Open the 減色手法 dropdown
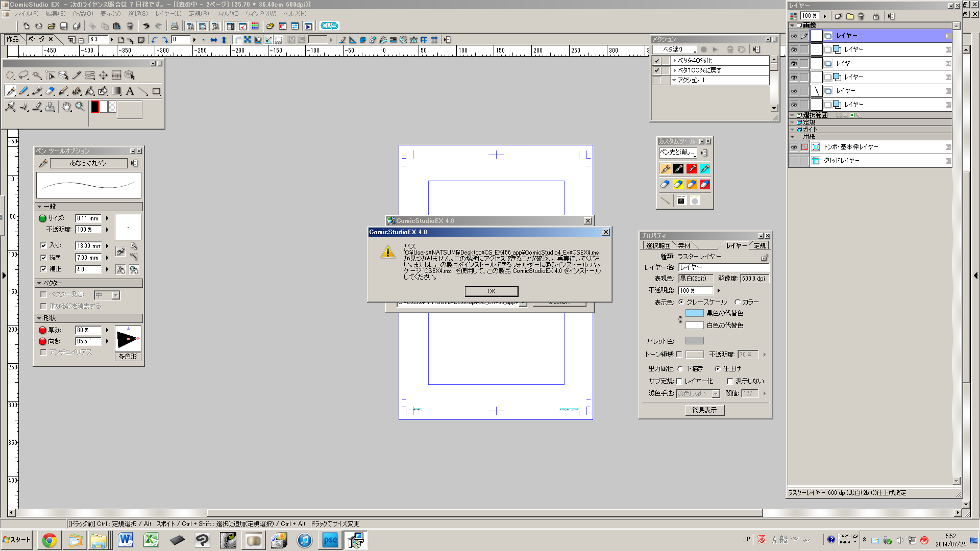The height and width of the screenshot is (551, 980). click(716, 393)
